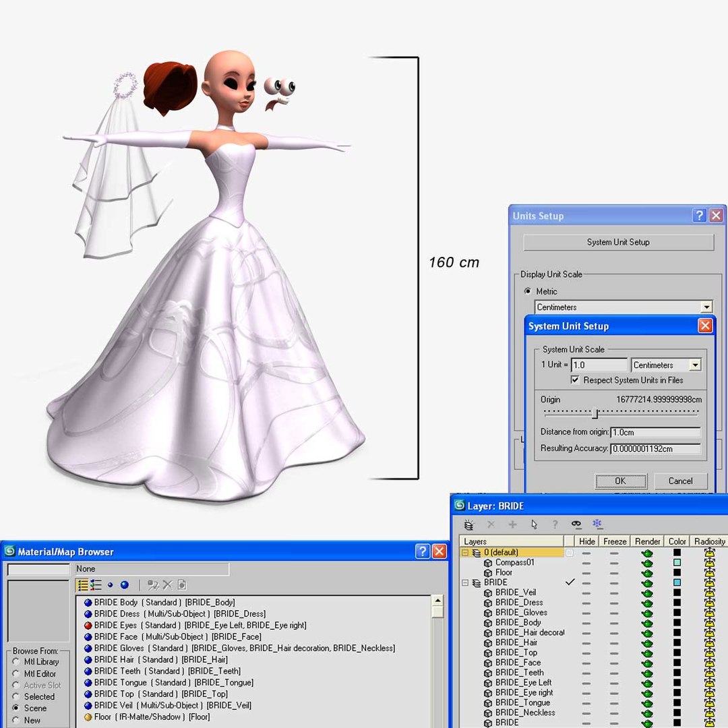Screen dimensions: 728x728
Task: Select BRIDE_Tongue in layer list
Action: pos(523,702)
